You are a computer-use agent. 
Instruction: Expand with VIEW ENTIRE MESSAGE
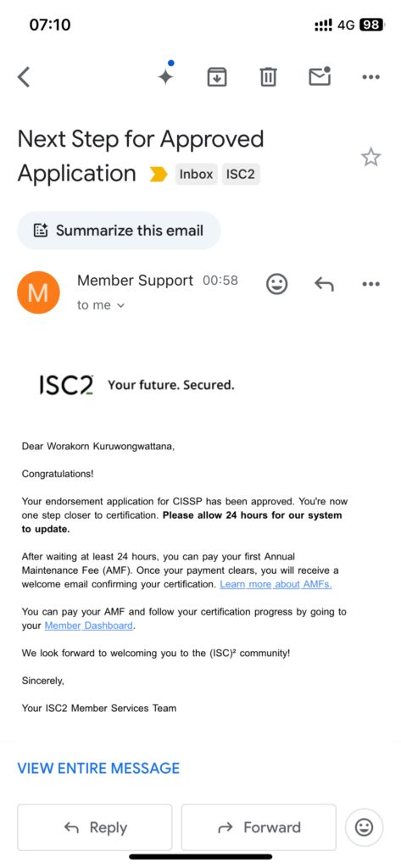coord(98,768)
